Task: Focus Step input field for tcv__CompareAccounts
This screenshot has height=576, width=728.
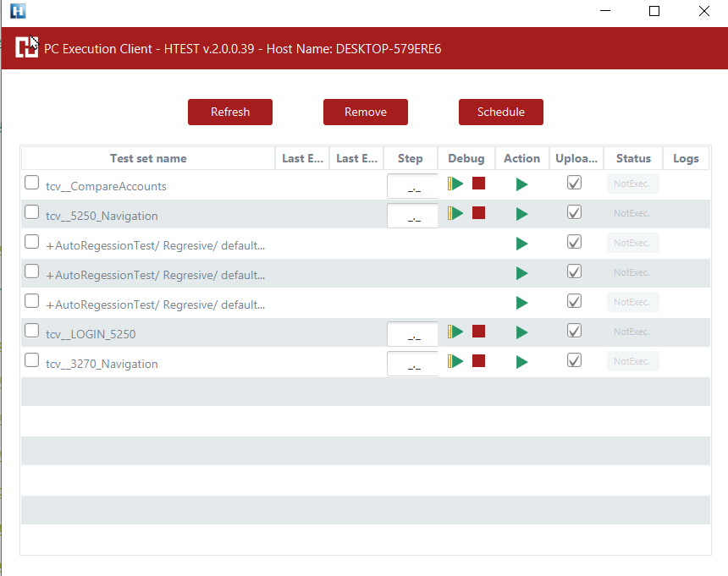Action: 412,187
